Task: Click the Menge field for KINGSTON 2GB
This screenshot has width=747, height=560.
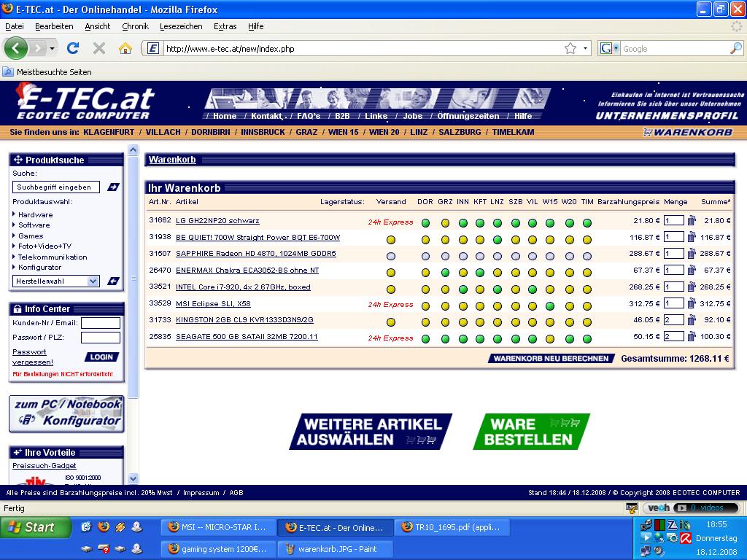Action: 673,319
